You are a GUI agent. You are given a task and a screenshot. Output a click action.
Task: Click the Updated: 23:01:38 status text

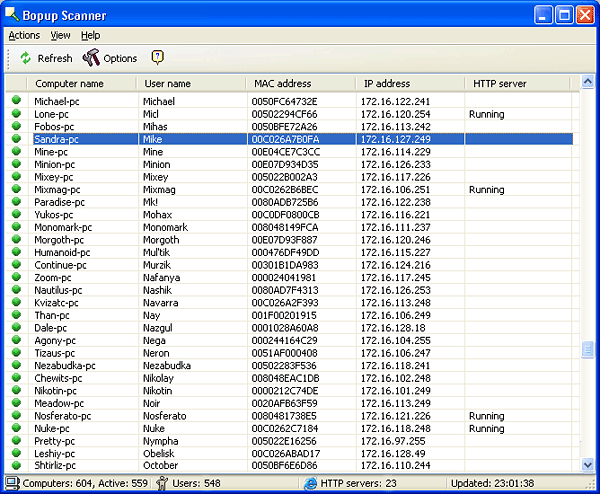pyautogui.click(x=492, y=483)
